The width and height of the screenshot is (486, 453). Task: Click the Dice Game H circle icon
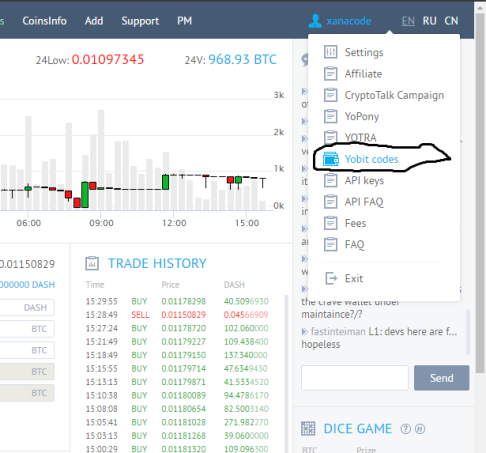point(420,429)
